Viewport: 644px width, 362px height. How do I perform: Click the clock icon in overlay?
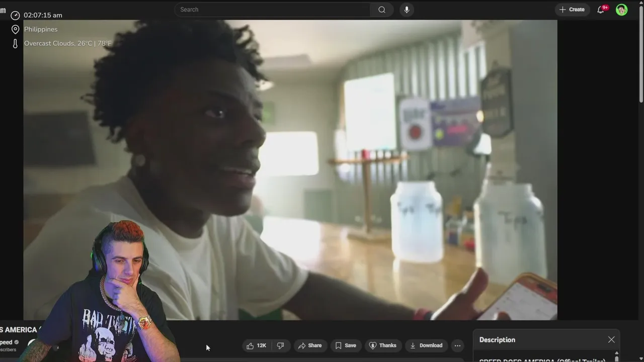[15, 15]
